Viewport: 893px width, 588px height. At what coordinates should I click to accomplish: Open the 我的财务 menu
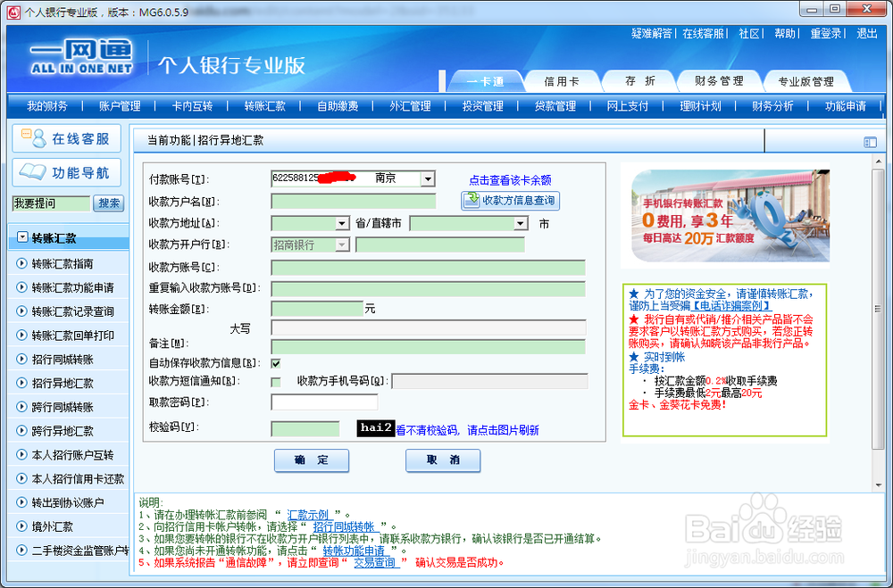tap(46, 106)
